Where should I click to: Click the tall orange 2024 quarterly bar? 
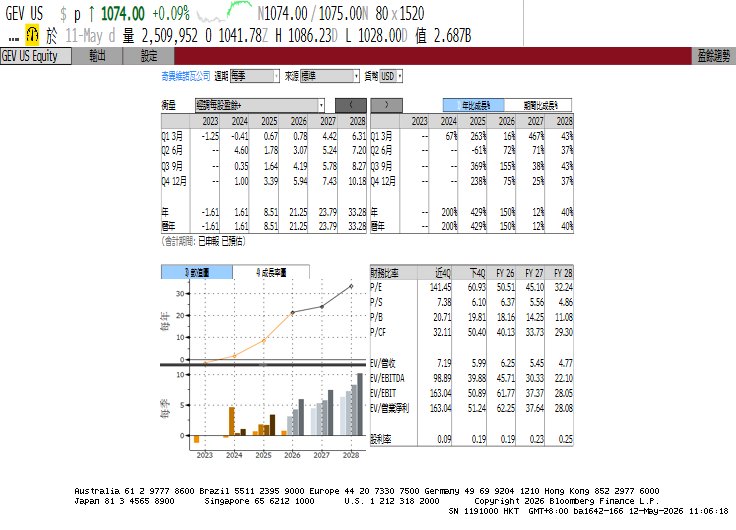point(231,421)
